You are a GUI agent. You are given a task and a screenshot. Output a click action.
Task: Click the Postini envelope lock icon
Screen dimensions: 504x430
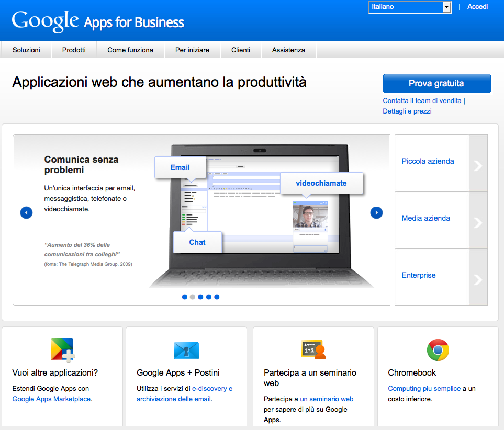click(x=186, y=350)
